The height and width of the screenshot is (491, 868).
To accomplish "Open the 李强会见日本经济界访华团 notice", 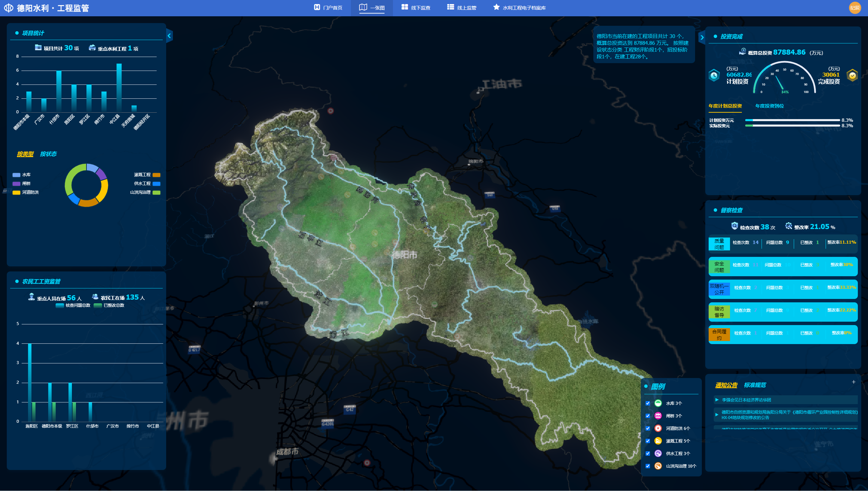I will tap(746, 400).
